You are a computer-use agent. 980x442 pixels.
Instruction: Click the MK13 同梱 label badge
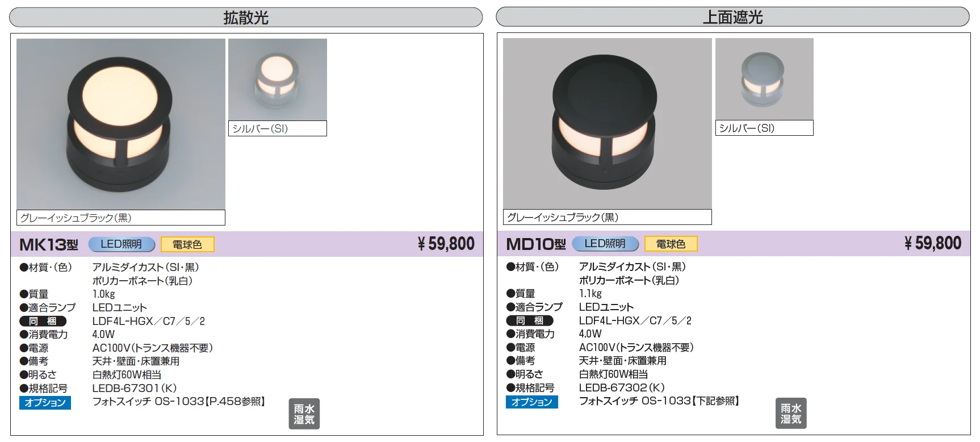43,321
